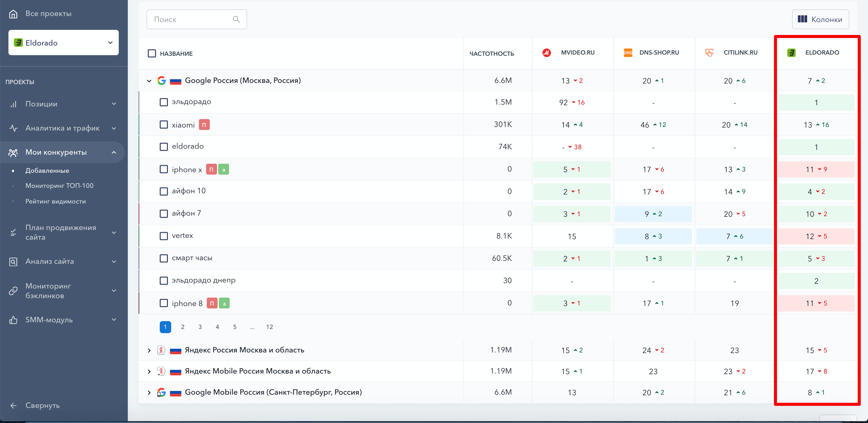868x423 pixels.
Task: Expand the Google Mobile Санкт-Петербург group
Action: click(149, 392)
